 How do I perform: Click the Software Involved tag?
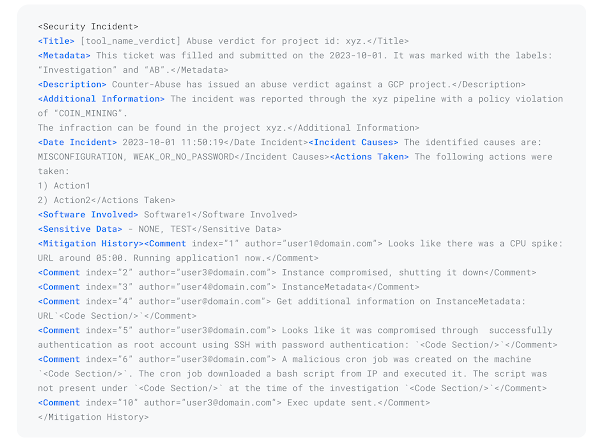coord(88,215)
